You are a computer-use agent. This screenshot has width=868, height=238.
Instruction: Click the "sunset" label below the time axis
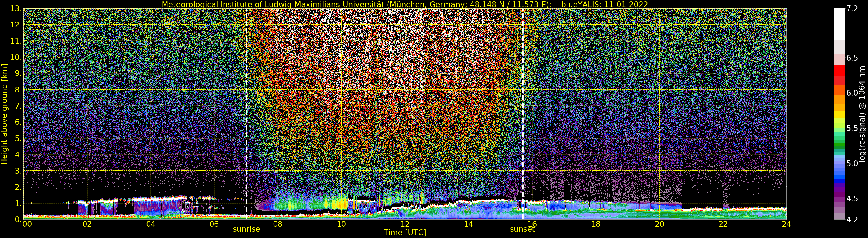(x=522, y=229)
